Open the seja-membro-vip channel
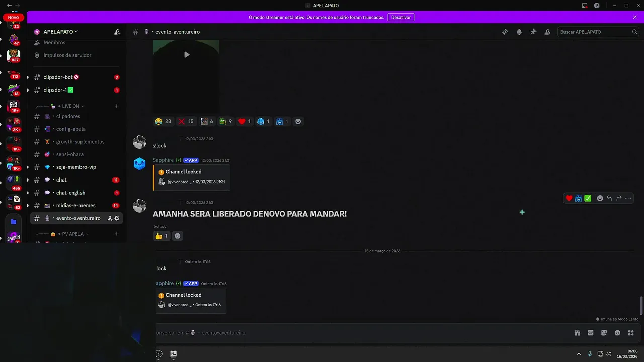The height and width of the screenshot is (362, 644). coord(75,167)
